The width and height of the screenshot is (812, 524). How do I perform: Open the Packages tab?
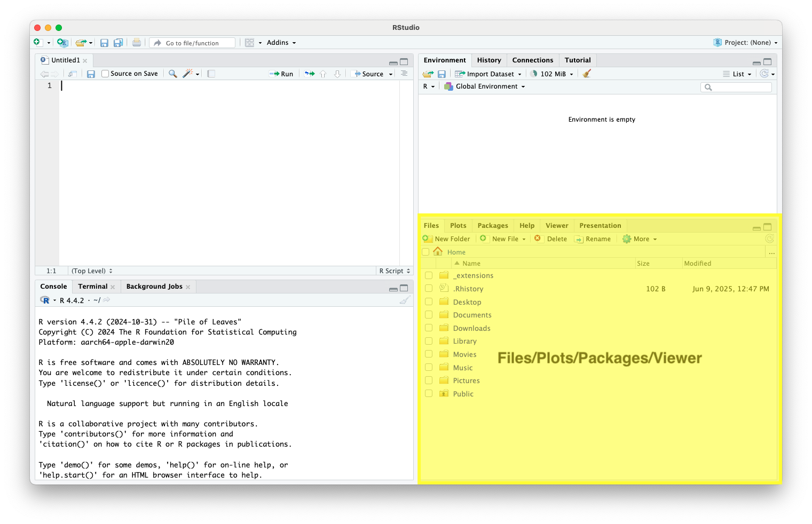(x=492, y=226)
